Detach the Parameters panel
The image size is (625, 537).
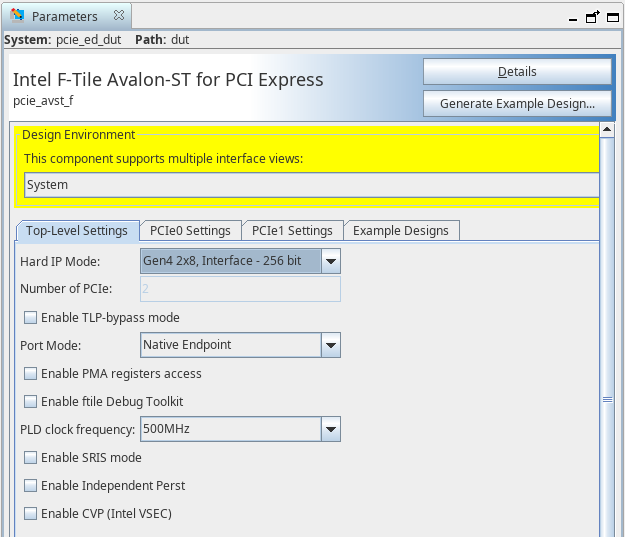click(x=592, y=17)
